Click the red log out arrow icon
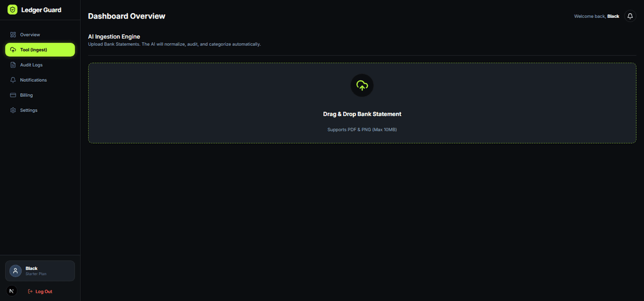Image resolution: width=644 pixels, height=301 pixels. [x=30, y=291]
